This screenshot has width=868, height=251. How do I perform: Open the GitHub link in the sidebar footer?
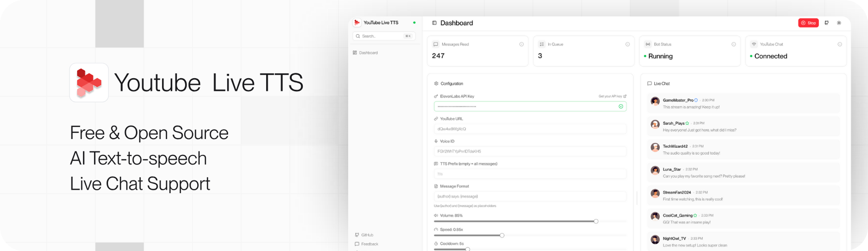point(365,235)
